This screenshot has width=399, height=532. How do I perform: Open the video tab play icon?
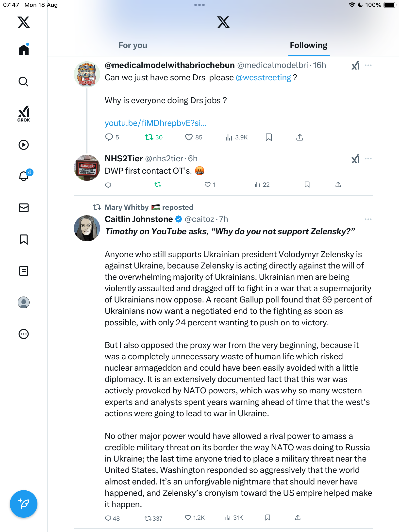pos(24,145)
